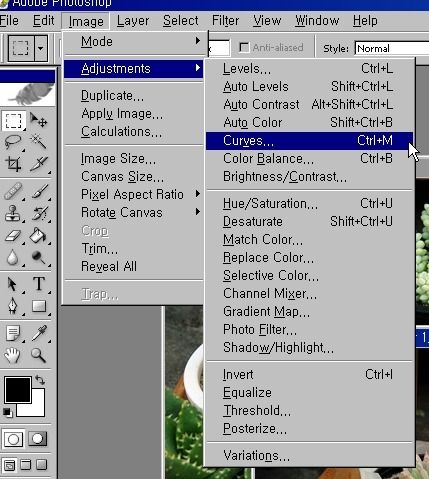
Task: Open the Style dropdown showing Normal
Action: pyautogui.click(x=392, y=49)
